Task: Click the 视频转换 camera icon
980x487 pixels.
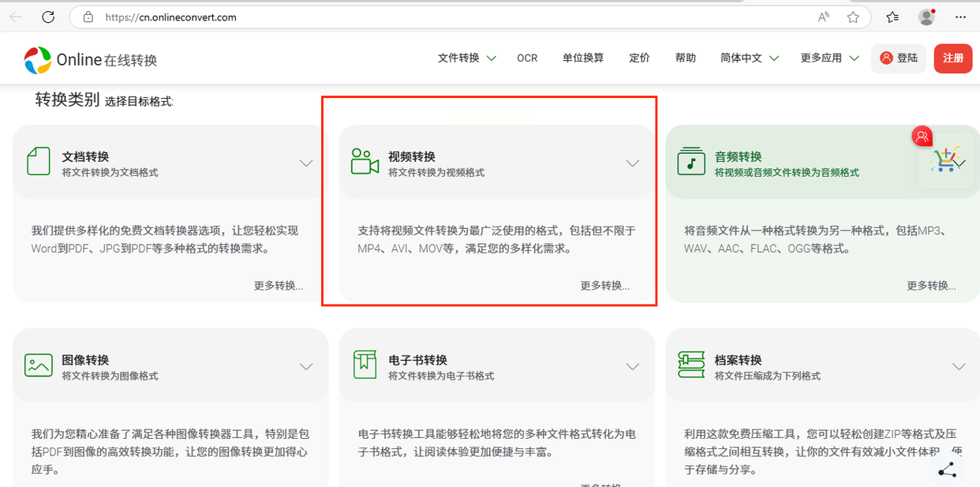Action: click(365, 161)
